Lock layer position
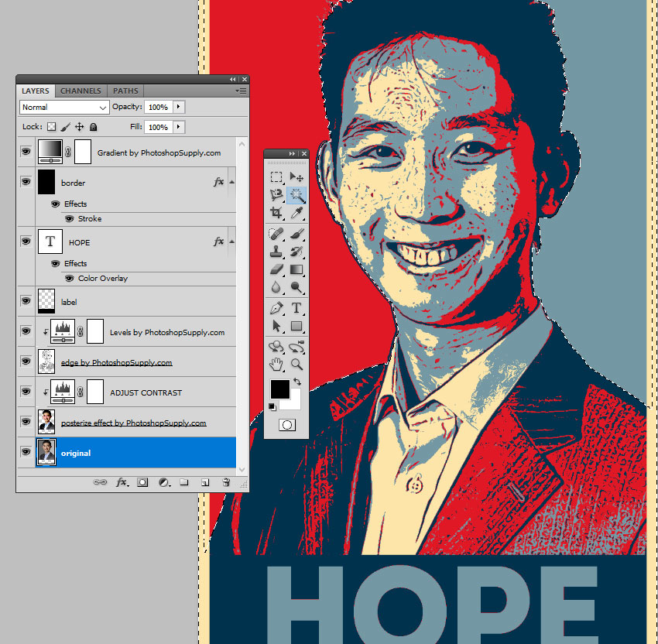Image resolution: width=658 pixels, height=644 pixels. 79,127
